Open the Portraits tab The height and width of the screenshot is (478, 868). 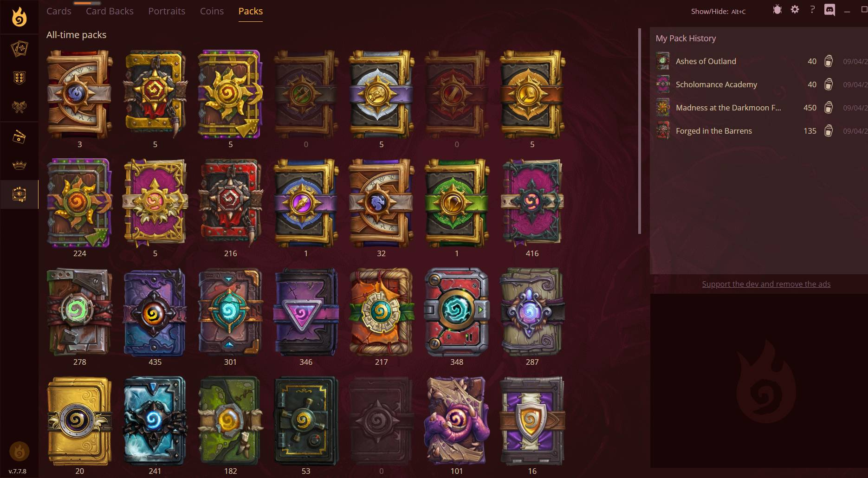pyautogui.click(x=167, y=11)
